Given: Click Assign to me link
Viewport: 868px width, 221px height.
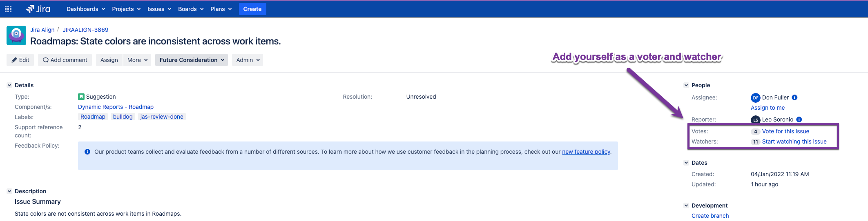Looking at the screenshot, I should (x=768, y=108).
